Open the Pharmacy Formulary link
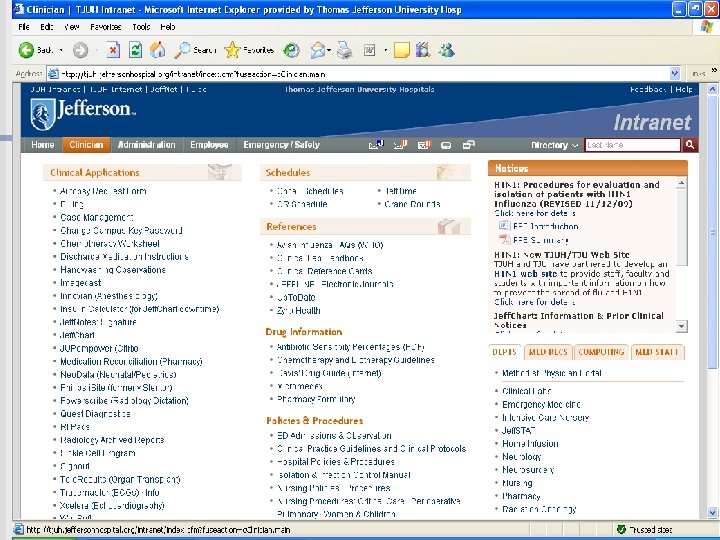Screen dimensions: 720x540 (316, 399)
